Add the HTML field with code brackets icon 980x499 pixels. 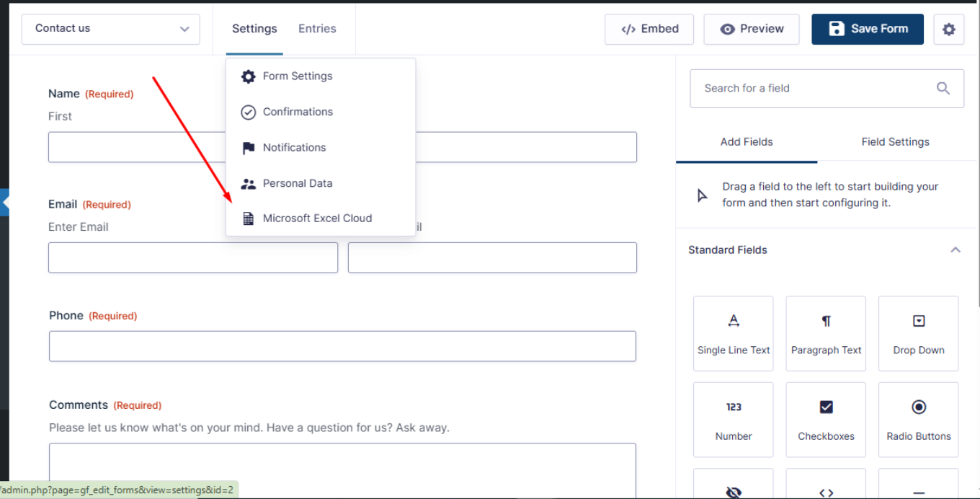pos(827,485)
